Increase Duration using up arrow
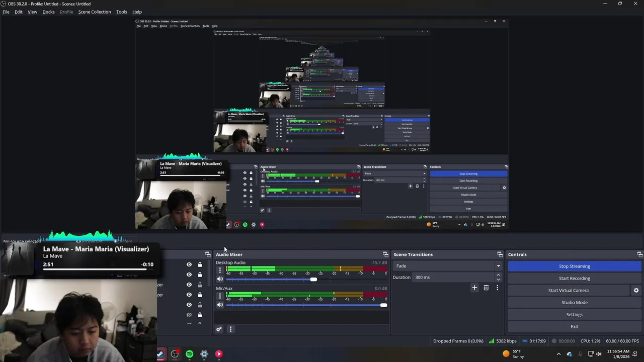The width and height of the screenshot is (644, 362). click(x=498, y=275)
